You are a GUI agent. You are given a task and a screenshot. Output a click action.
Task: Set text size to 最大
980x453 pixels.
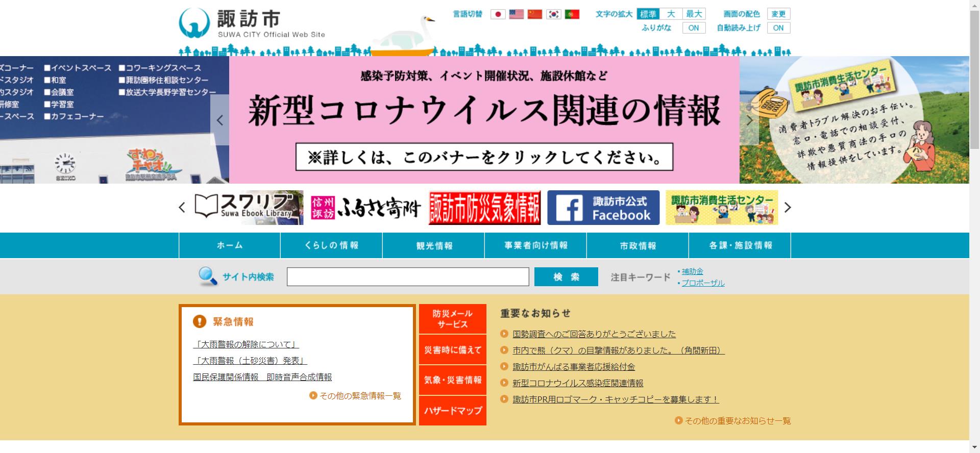click(694, 14)
